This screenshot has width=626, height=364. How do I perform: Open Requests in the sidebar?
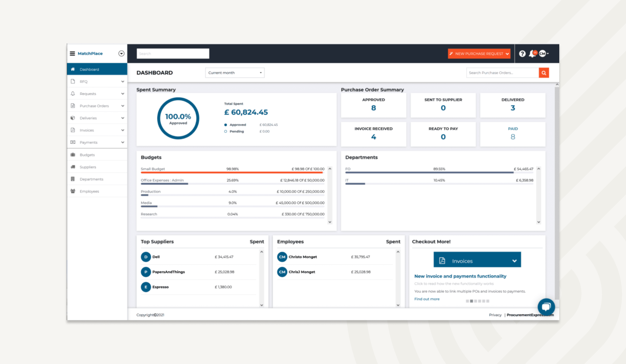pyautogui.click(x=97, y=94)
